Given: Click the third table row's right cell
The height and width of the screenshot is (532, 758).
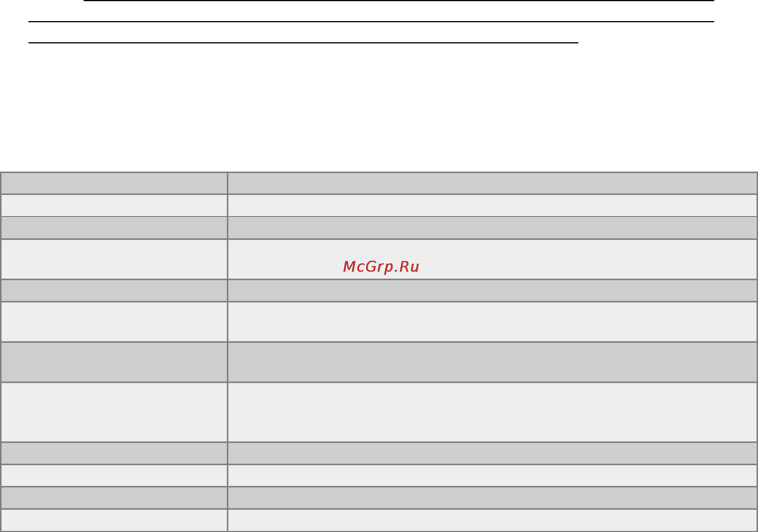Looking at the screenshot, I should [492, 228].
